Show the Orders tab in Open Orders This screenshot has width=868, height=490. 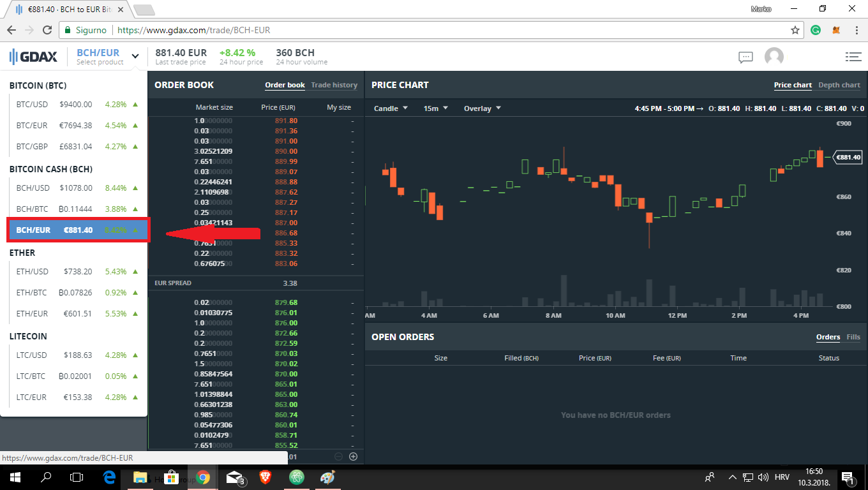click(x=828, y=337)
